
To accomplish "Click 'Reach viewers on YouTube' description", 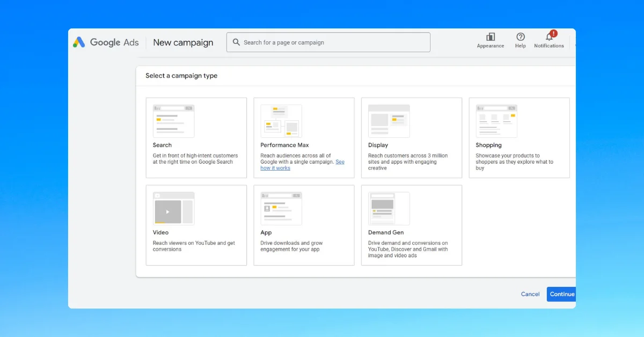I will point(194,246).
